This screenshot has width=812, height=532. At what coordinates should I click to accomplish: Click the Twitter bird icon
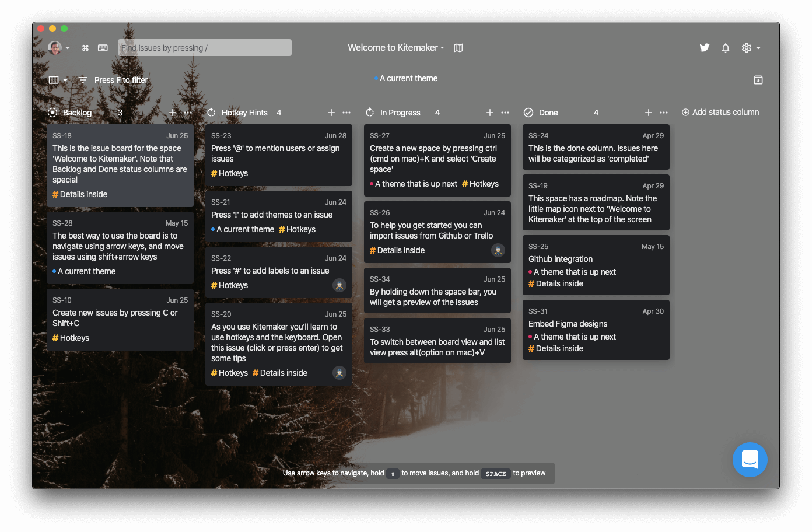[705, 48]
